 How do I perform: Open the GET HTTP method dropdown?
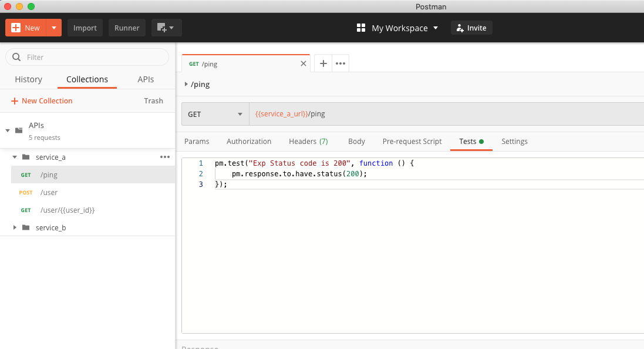[215, 114]
